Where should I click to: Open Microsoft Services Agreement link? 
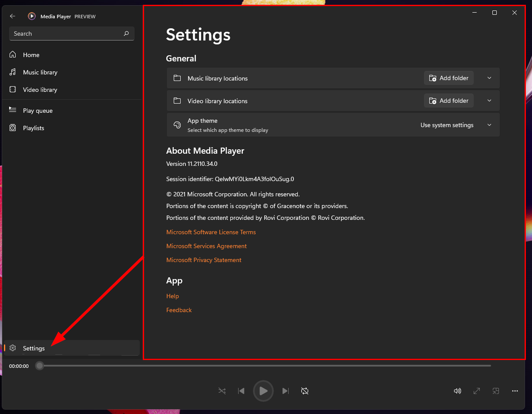pos(206,246)
